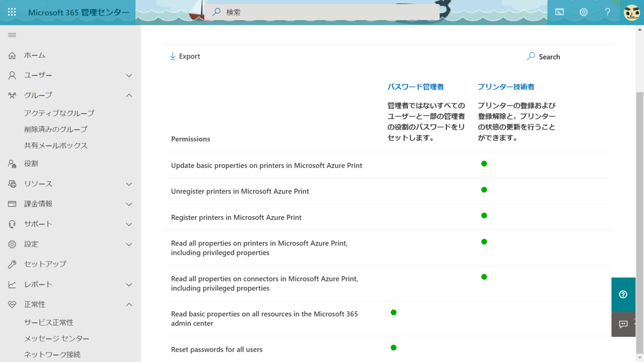The height and width of the screenshot is (362, 644).
Task: Open 共有メールボックス page
Action: (x=56, y=145)
